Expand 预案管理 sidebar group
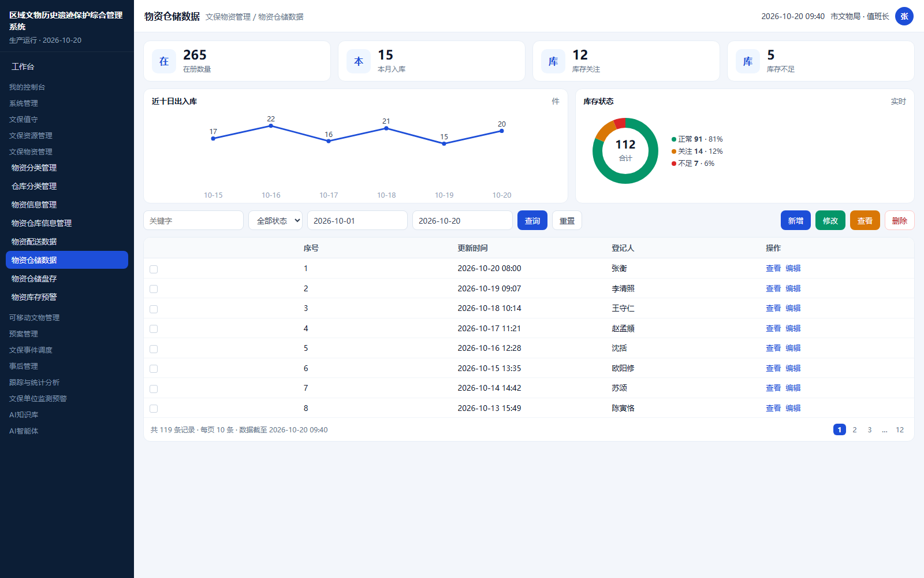924x578 pixels. coord(24,334)
